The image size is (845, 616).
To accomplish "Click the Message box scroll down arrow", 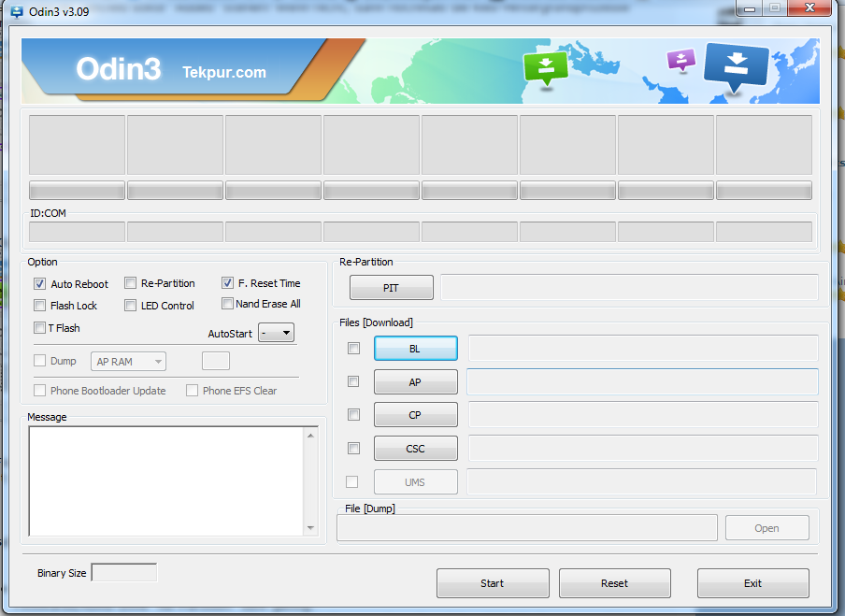I will pyautogui.click(x=310, y=527).
